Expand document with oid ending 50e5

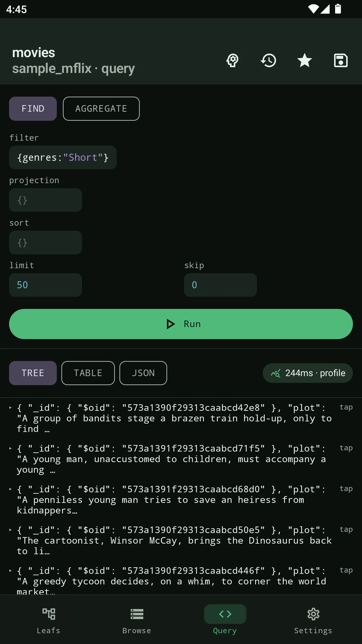click(10, 530)
